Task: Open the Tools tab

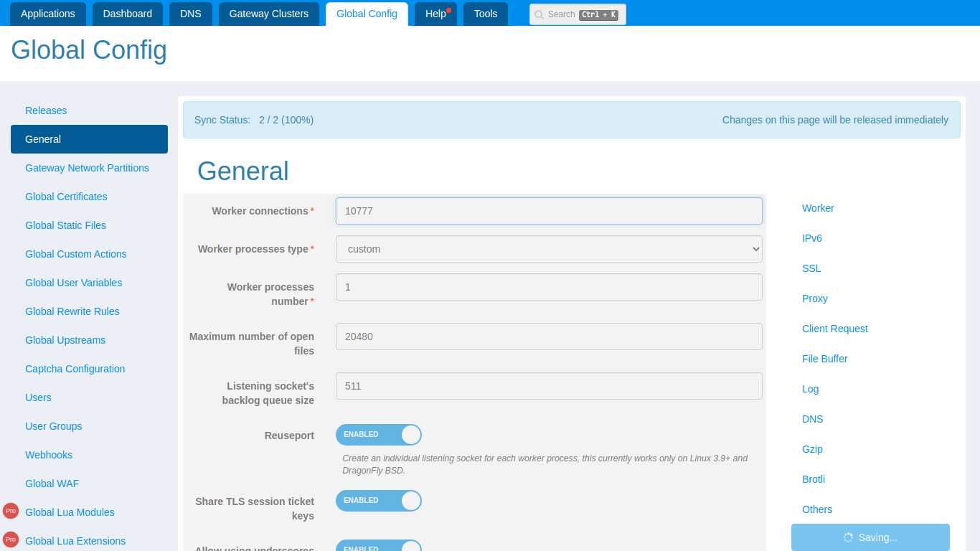Action: 486,14
